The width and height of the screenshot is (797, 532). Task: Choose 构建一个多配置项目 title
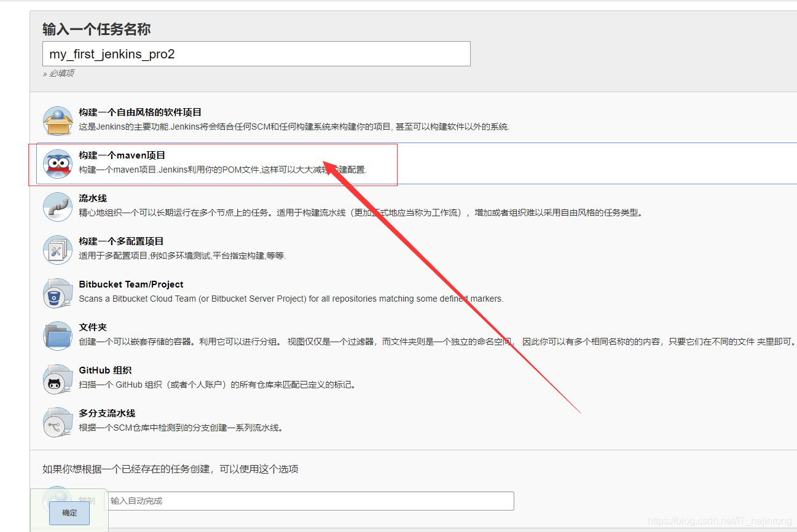coord(121,241)
